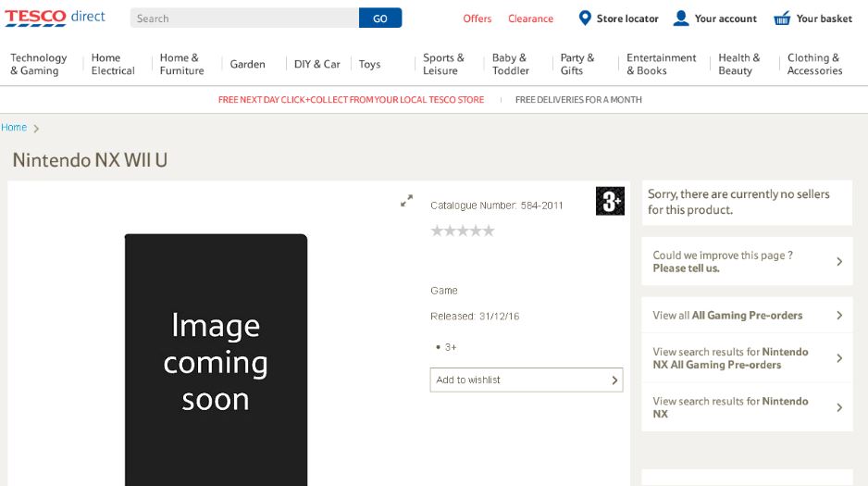The image size is (868, 486).
Task: Open the last search results link, Nintendo NX
Action: tap(747, 407)
